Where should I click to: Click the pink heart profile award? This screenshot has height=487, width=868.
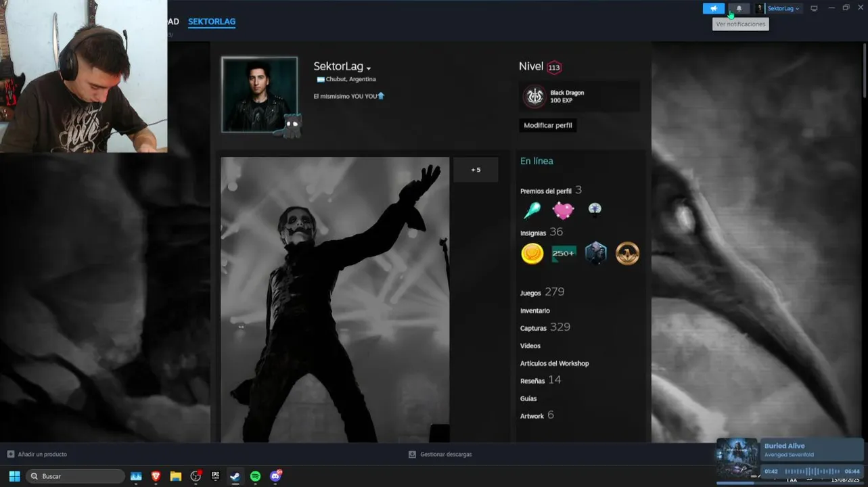[x=563, y=210]
